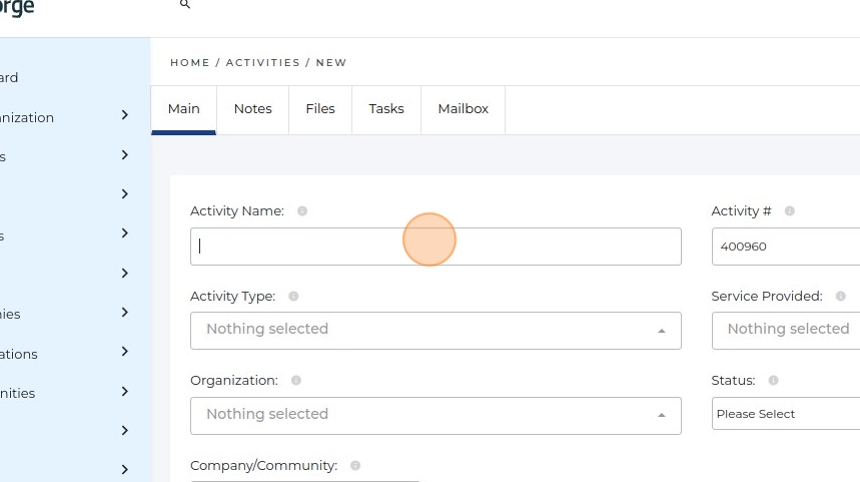Open the Service Provided dropdown
This screenshot has width=860, height=482.
coord(786,331)
